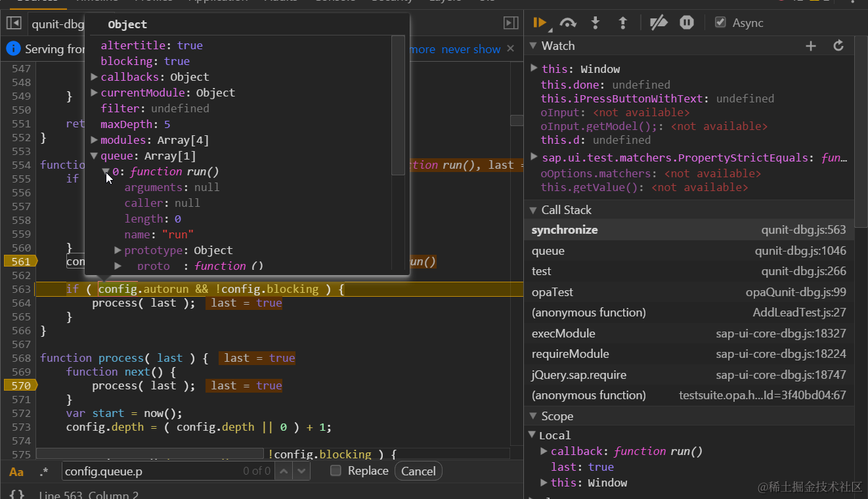This screenshot has width=868, height=499.
Task: Click the 'never show' link
Action: pos(471,49)
